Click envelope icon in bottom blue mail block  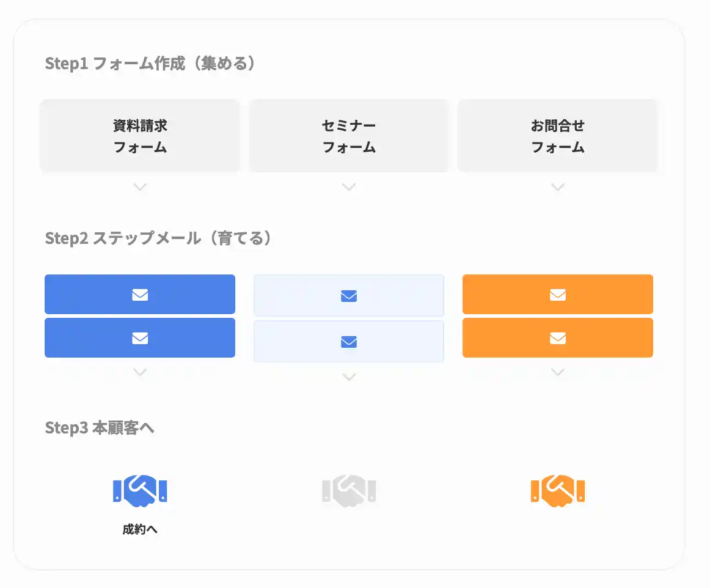140,338
